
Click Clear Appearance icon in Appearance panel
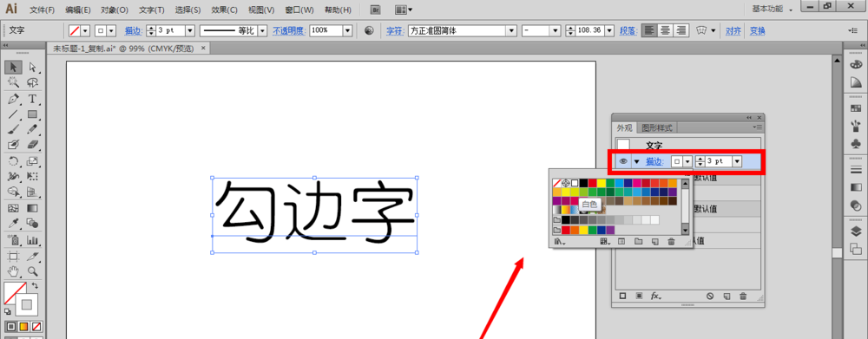[710, 297]
